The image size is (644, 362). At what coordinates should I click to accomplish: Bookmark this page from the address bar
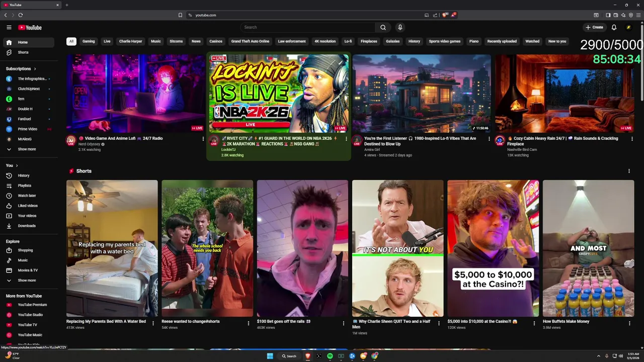click(x=180, y=15)
